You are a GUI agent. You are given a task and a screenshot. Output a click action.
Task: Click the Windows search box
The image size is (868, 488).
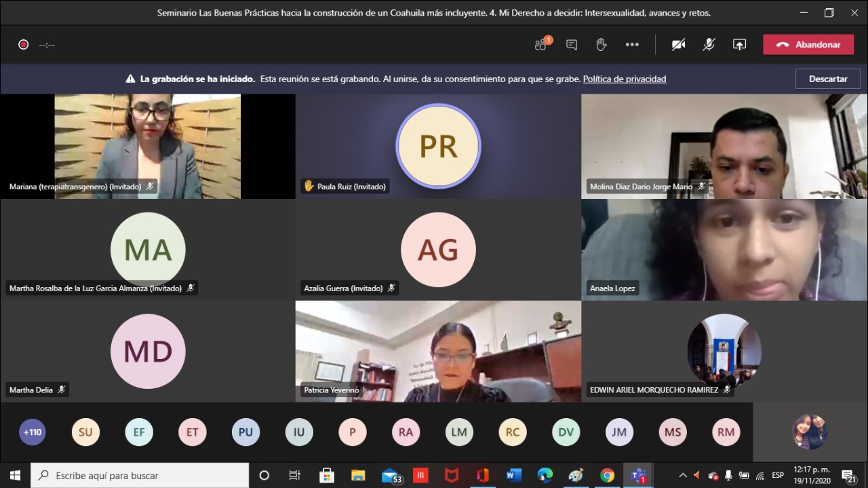point(140,476)
